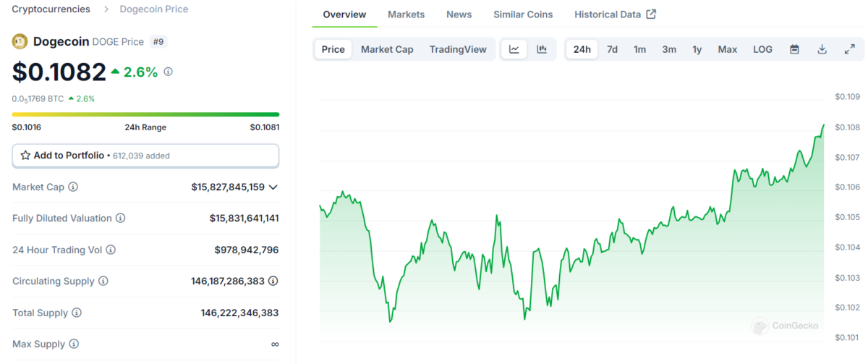Switch to candlestick chart view icon
868x364 pixels.
point(541,49)
